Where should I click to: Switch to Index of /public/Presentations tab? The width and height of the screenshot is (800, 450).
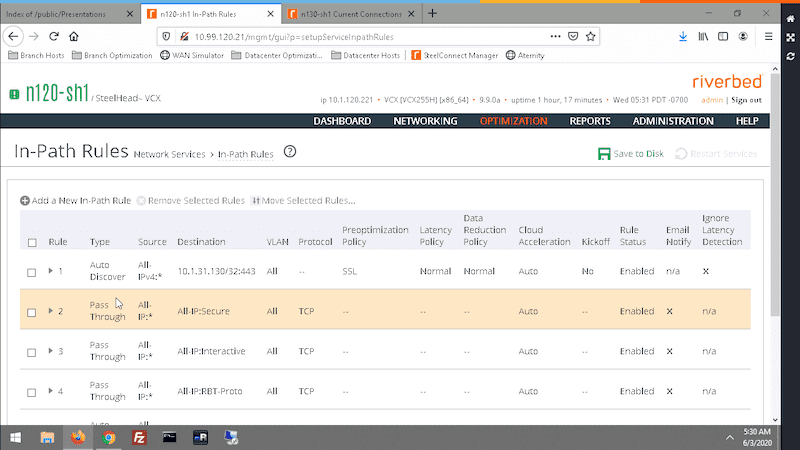tap(56, 14)
